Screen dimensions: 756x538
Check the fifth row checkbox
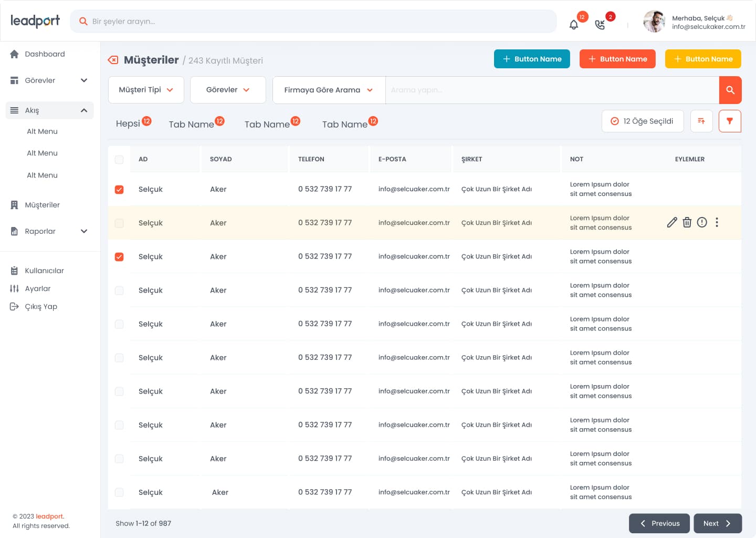(119, 324)
